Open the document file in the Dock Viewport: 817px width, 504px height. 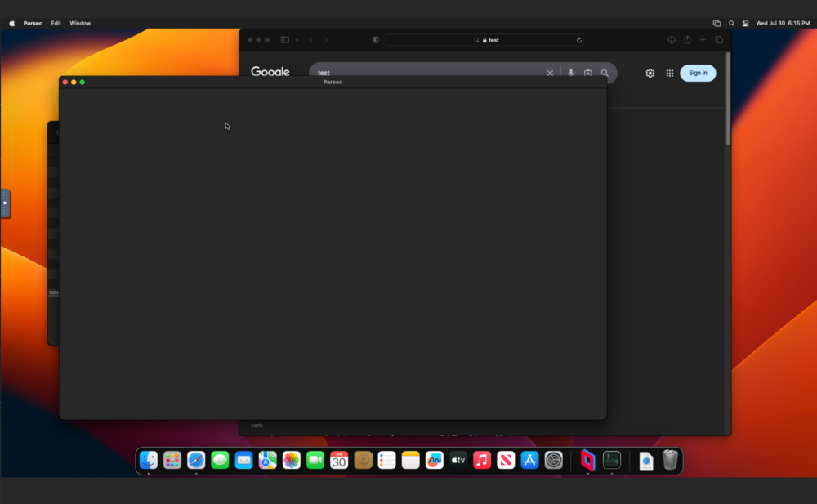point(646,460)
